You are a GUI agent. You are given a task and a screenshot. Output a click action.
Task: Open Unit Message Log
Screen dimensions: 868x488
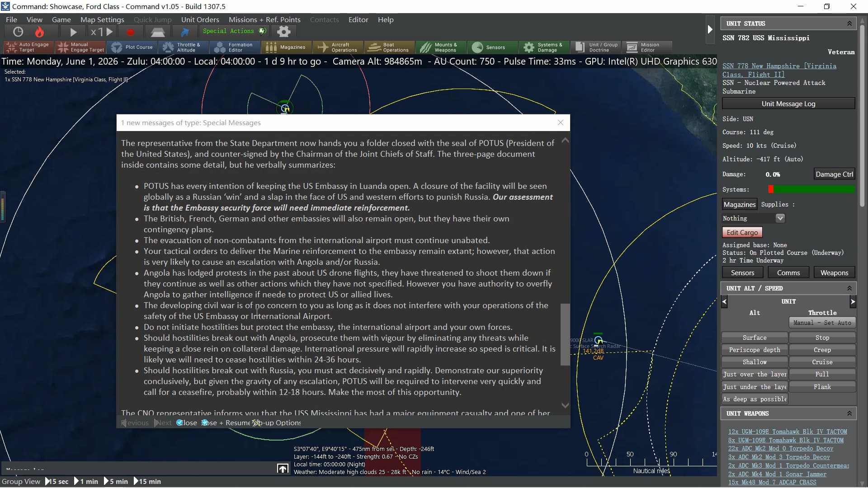coord(788,103)
